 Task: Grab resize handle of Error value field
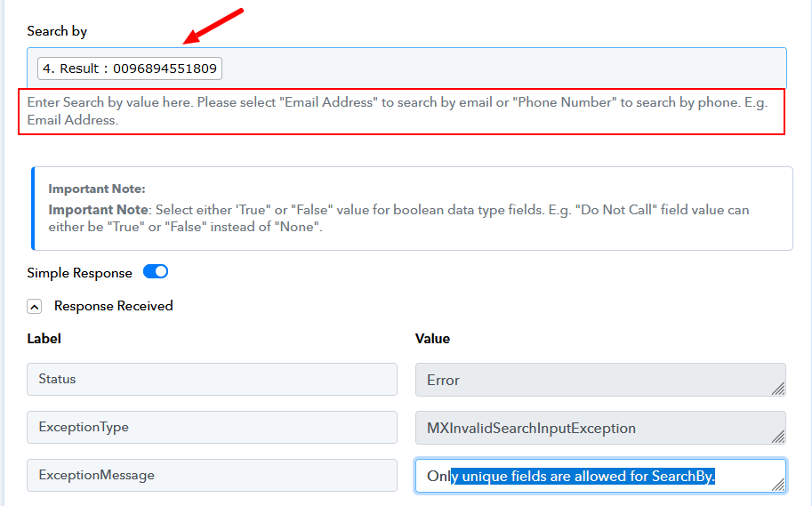(x=778, y=389)
